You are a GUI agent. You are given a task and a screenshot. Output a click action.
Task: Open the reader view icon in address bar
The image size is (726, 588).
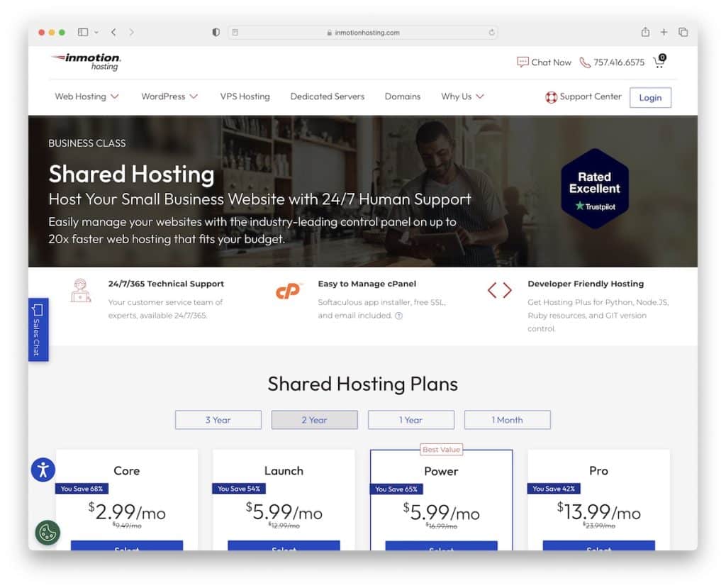coord(235,33)
